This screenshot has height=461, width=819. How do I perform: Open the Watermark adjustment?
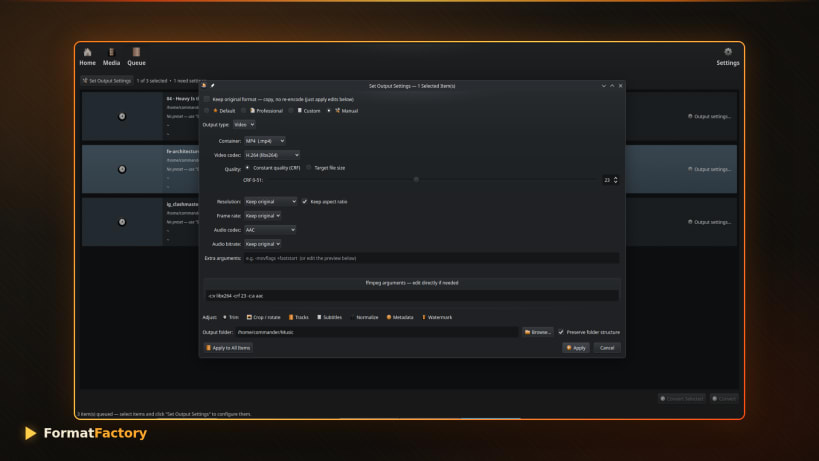point(437,317)
